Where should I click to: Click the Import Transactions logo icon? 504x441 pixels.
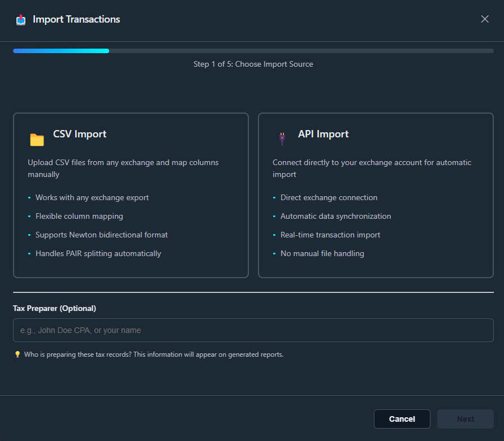coord(20,19)
